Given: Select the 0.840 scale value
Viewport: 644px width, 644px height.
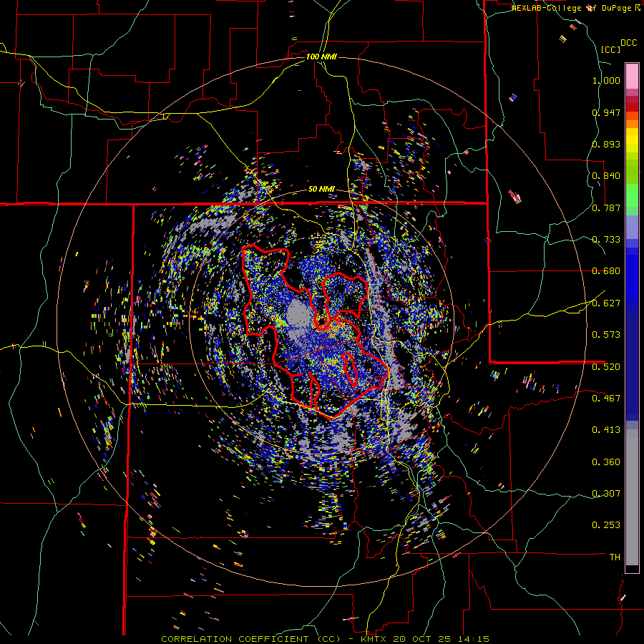Looking at the screenshot, I should (606, 176).
